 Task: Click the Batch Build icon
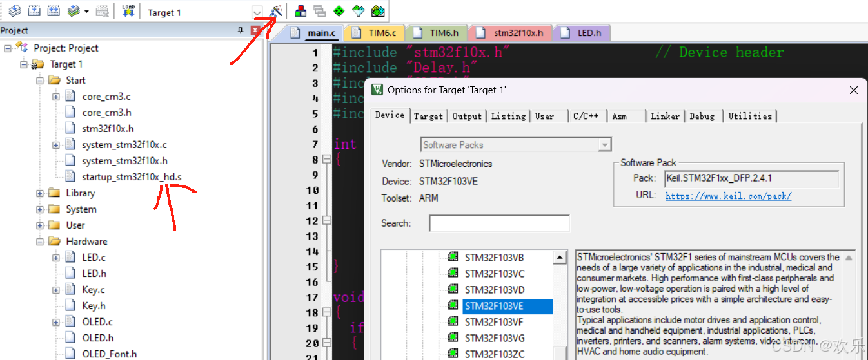click(74, 11)
